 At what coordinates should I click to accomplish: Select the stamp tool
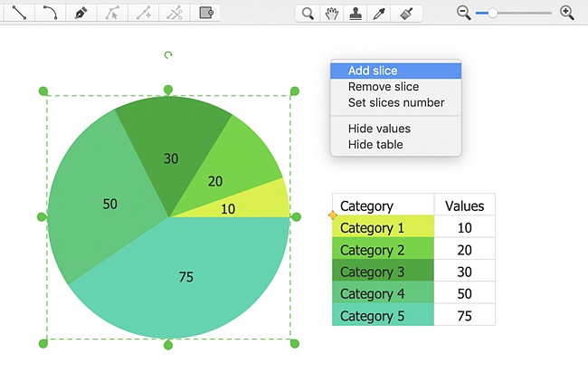357,13
